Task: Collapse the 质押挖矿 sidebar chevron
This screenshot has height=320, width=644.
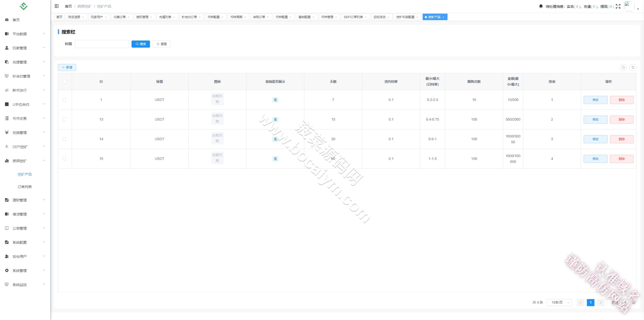Action: 44,160
